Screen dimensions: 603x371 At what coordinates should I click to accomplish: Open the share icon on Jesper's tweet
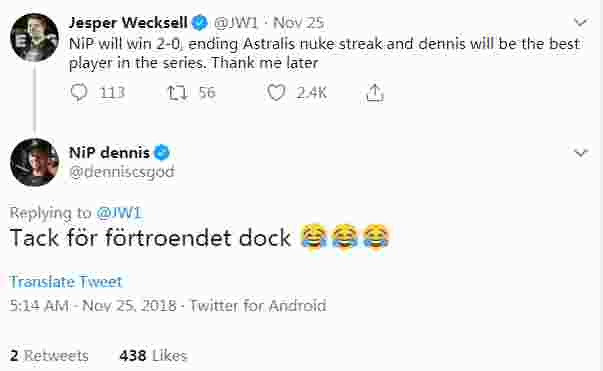point(375,93)
